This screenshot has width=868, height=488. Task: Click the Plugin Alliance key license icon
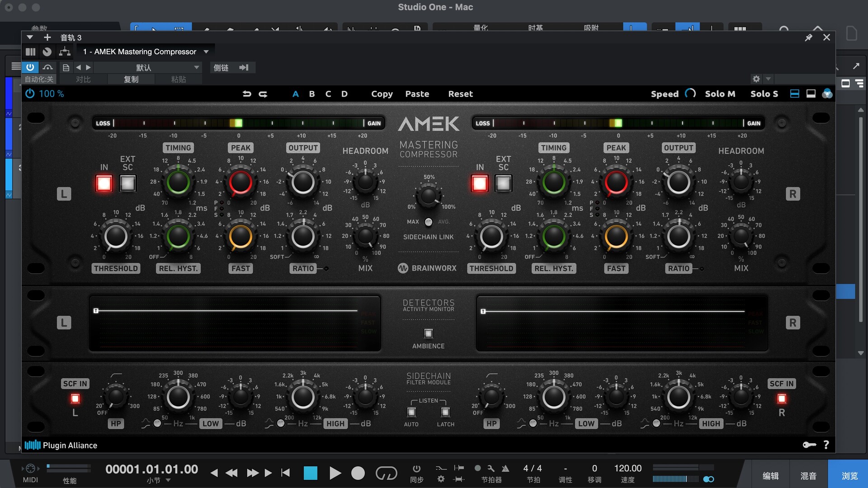click(809, 445)
